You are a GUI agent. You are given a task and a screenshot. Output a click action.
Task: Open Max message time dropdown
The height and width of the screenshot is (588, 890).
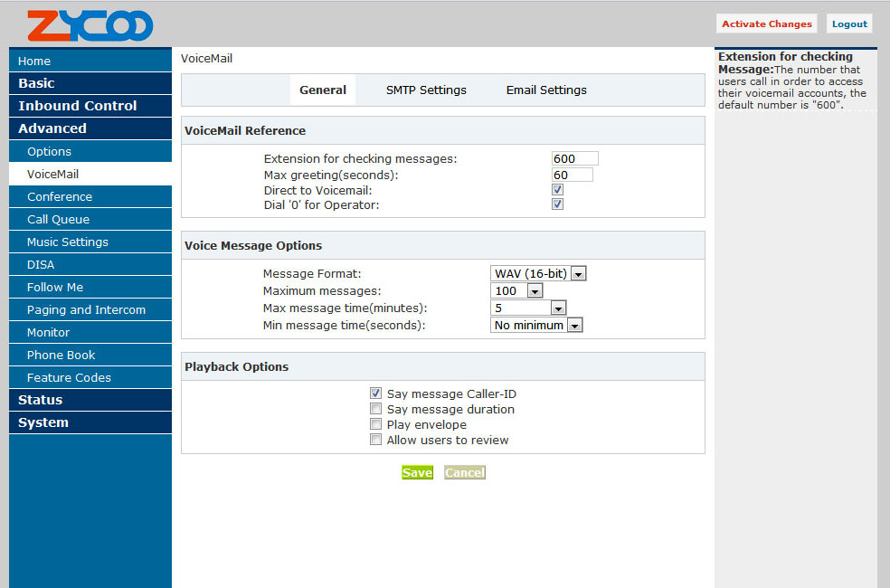point(528,308)
